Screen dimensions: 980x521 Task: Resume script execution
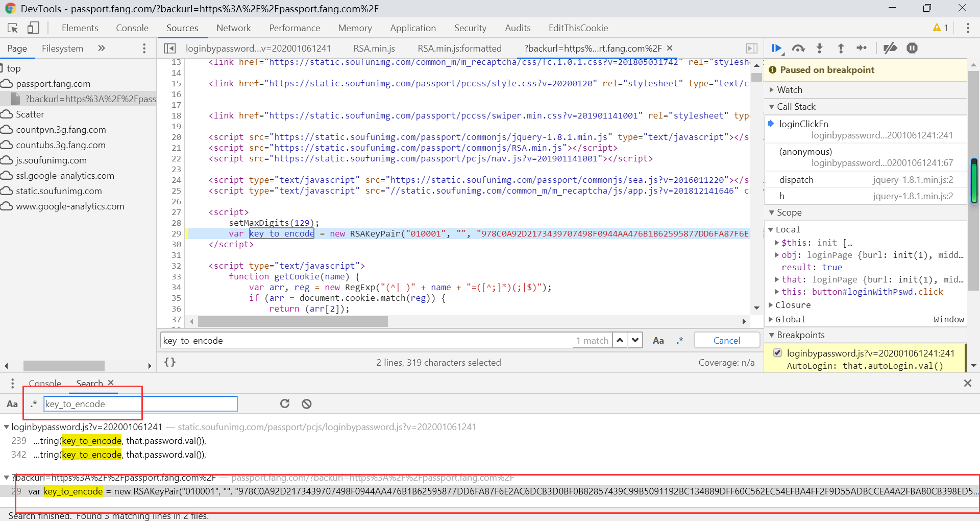tap(777, 48)
